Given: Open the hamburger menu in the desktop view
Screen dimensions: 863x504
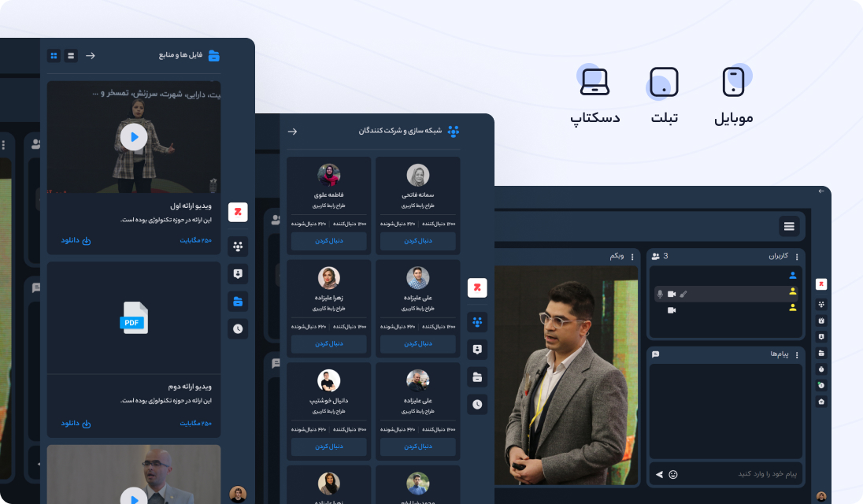Looking at the screenshot, I should (789, 226).
